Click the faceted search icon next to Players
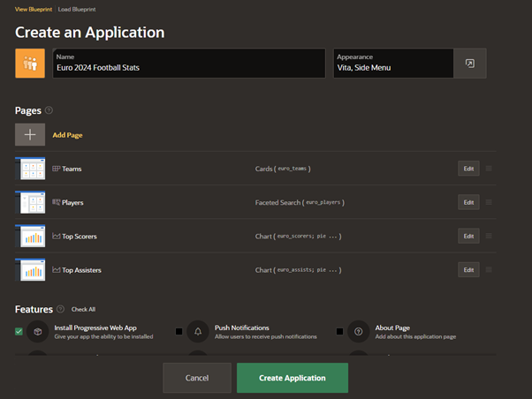The height and width of the screenshot is (399, 532). [56, 202]
